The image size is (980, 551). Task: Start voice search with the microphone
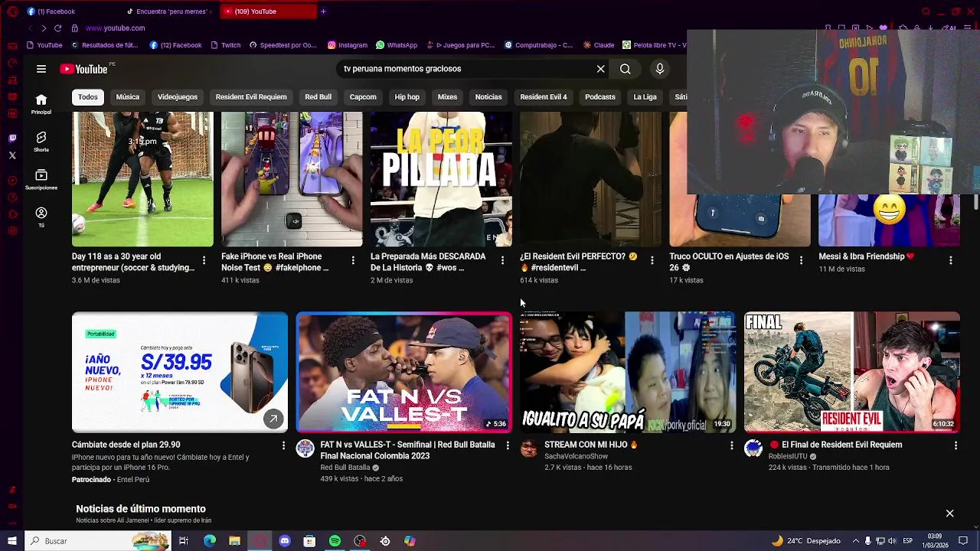coord(660,69)
